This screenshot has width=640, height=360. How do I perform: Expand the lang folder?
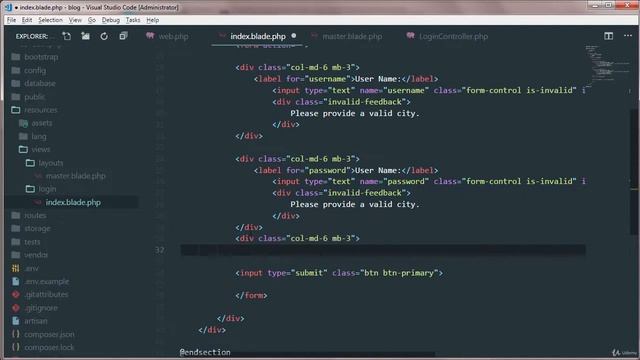coord(39,136)
